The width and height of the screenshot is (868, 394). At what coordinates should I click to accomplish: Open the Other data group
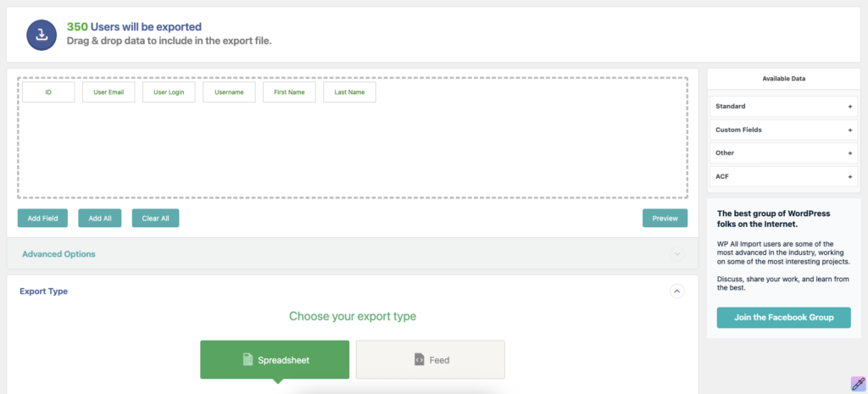[782, 153]
